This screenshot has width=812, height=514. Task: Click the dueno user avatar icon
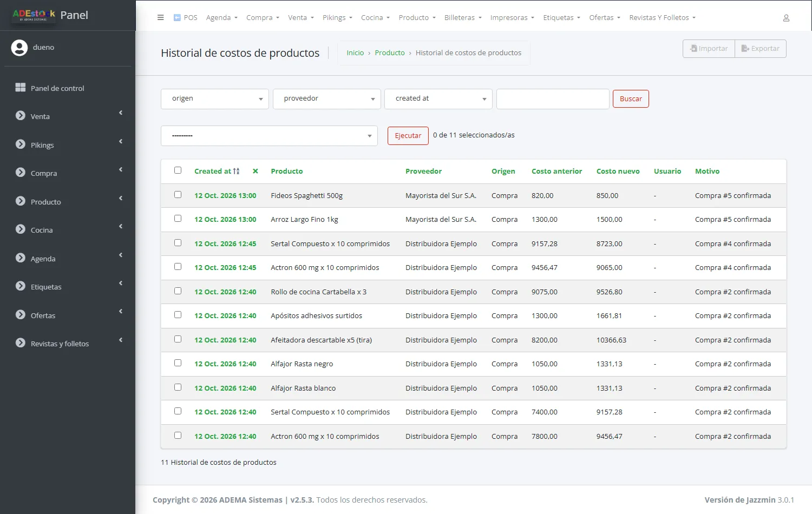(x=19, y=48)
